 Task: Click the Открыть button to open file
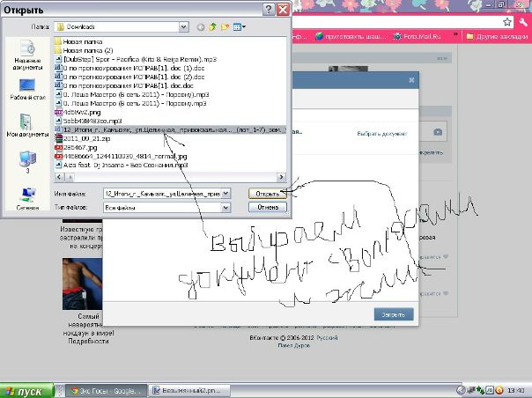pos(265,193)
